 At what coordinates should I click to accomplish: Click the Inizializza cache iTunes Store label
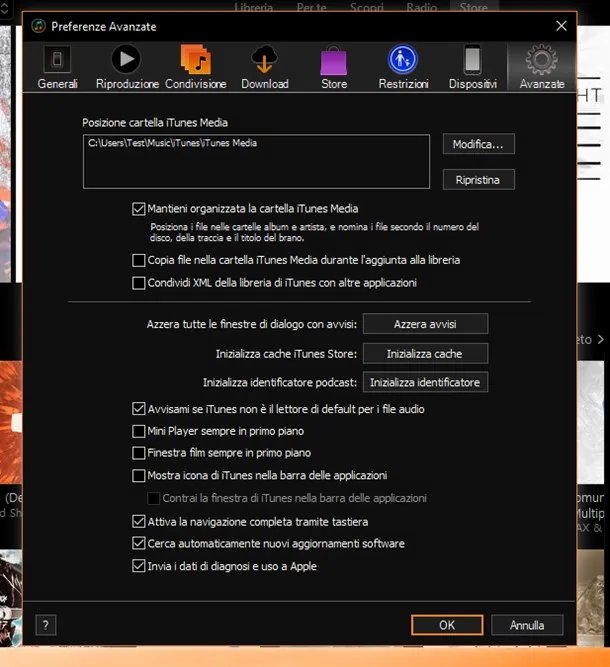[286, 354]
